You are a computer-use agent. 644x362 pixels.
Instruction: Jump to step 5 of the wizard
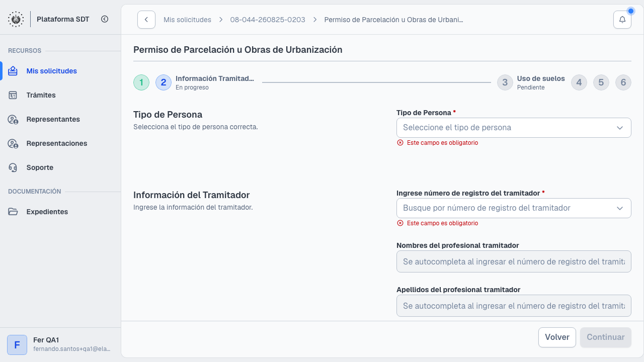click(x=601, y=82)
